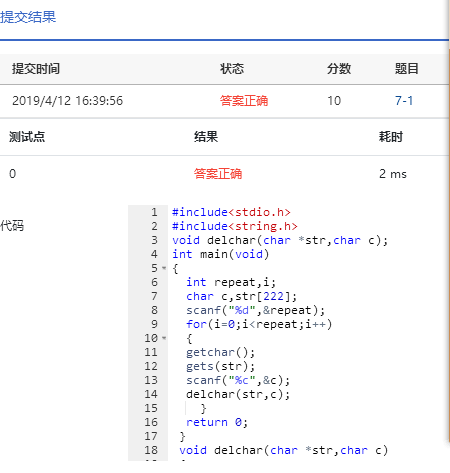Click the delchar definition on line 18

click(x=283, y=450)
